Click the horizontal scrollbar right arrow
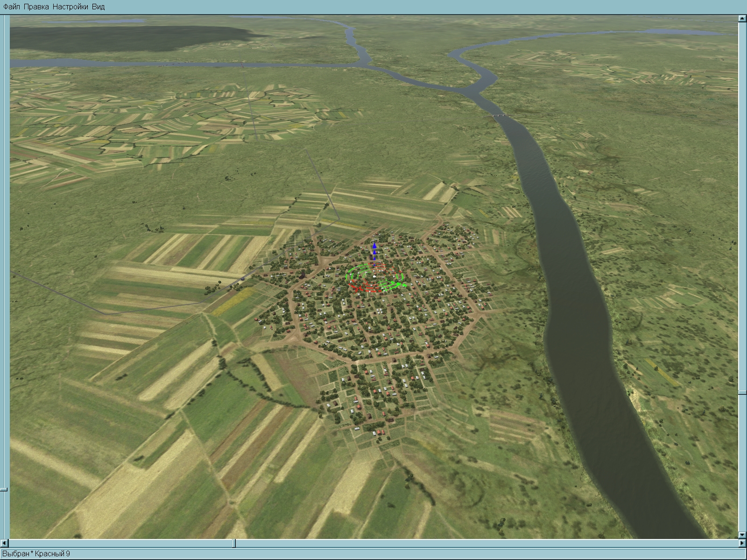The width and height of the screenshot is (747, 560). point(742,543)
